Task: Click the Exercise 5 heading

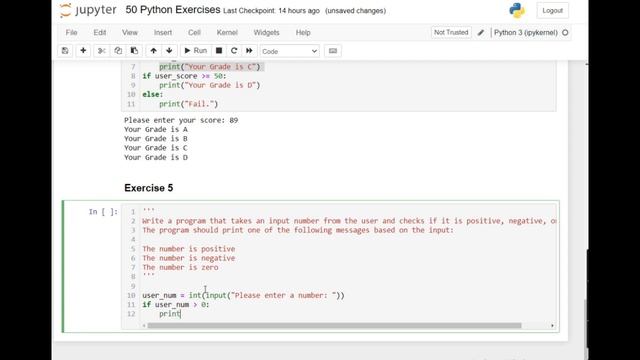Action: click(149, 188)
